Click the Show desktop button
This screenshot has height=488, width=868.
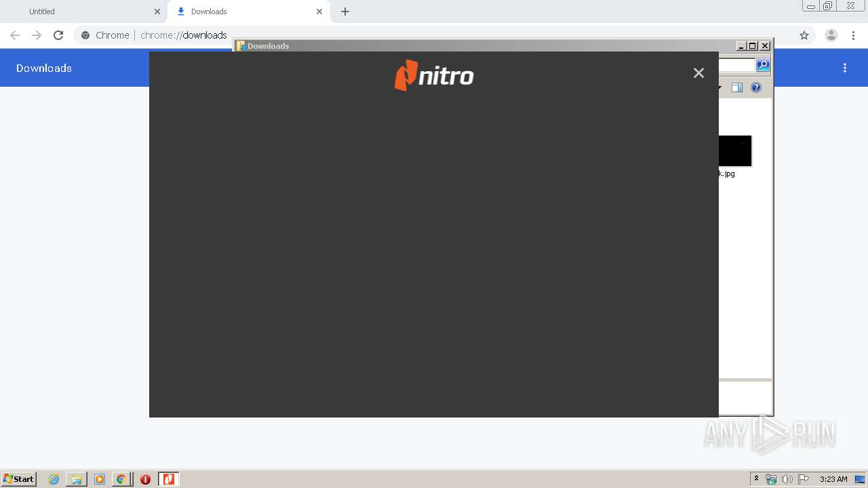pyautogui.click(x=861, y=479)
